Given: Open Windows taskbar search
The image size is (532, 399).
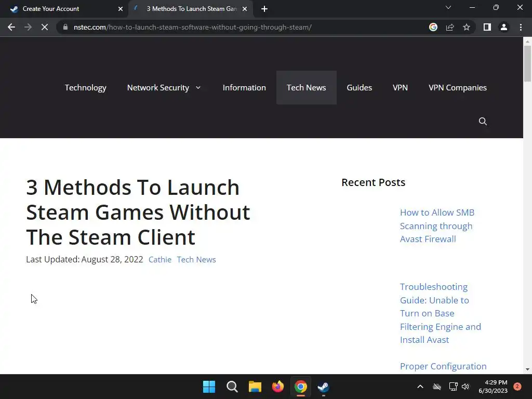Looking at the screenshot, I should tap(232, 387).
